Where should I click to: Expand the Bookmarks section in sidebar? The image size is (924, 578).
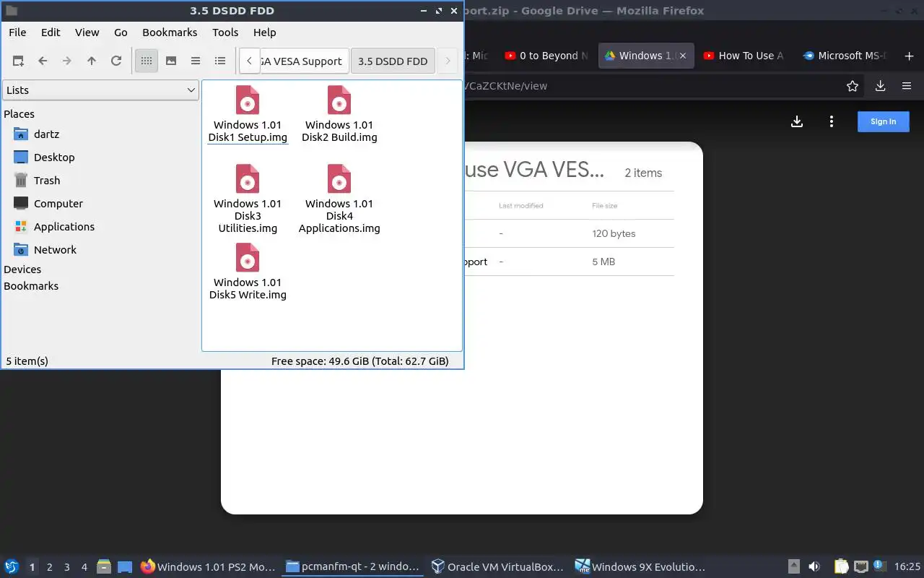[x=31, y=286]
